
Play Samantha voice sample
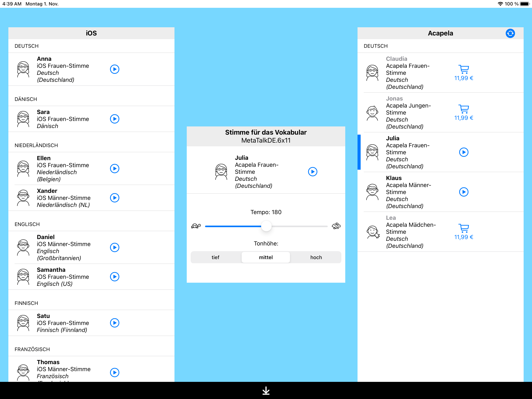(115, 277)
